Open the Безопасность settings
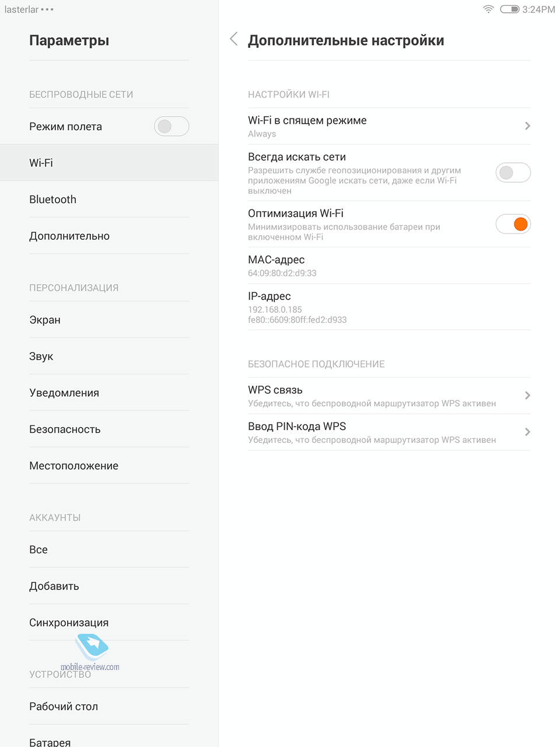This screenshot has height=747, width=560. pos(109,429)
